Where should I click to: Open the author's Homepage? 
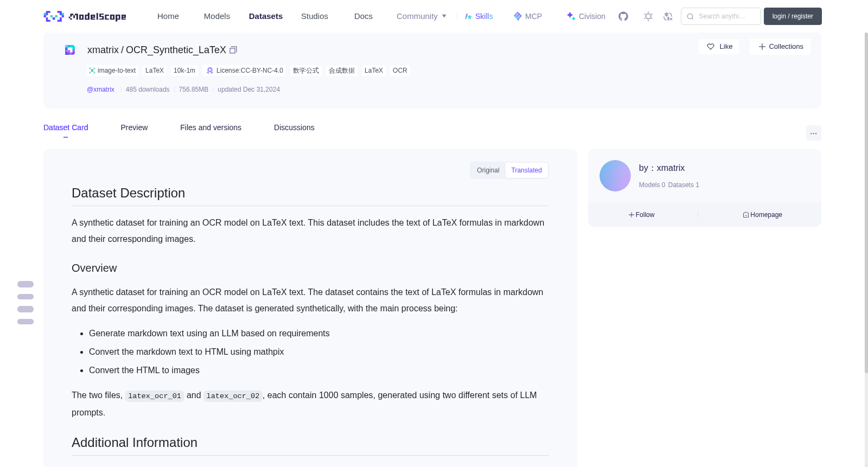[x=762, y=215]
